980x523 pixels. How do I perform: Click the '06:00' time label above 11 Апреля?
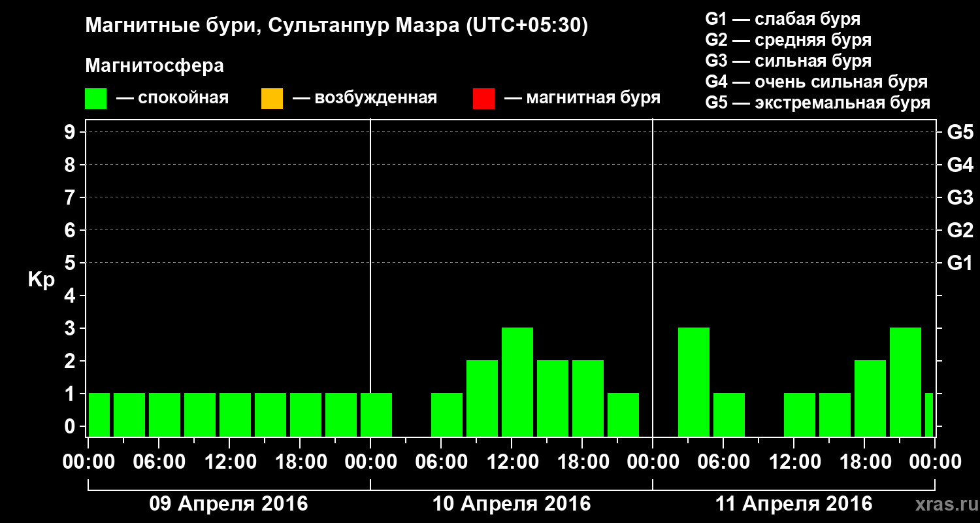pos(723,462)
